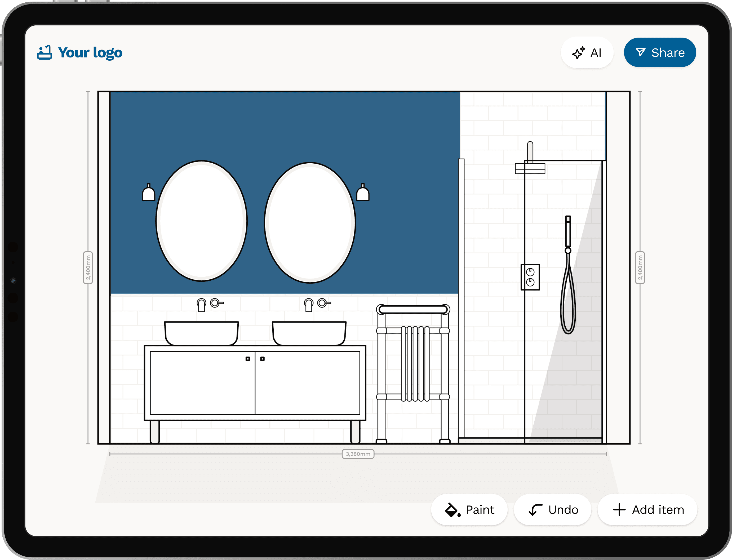Select the left wall-mounted tap spout

201,305
